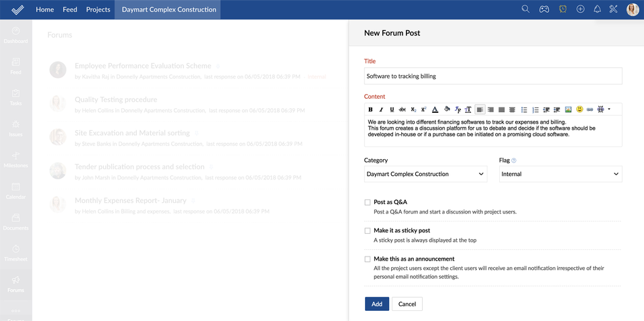Enable the Post as Q&A checkbox
The width and height of the screenshot is (644, 321).
[x=368, y=202]
